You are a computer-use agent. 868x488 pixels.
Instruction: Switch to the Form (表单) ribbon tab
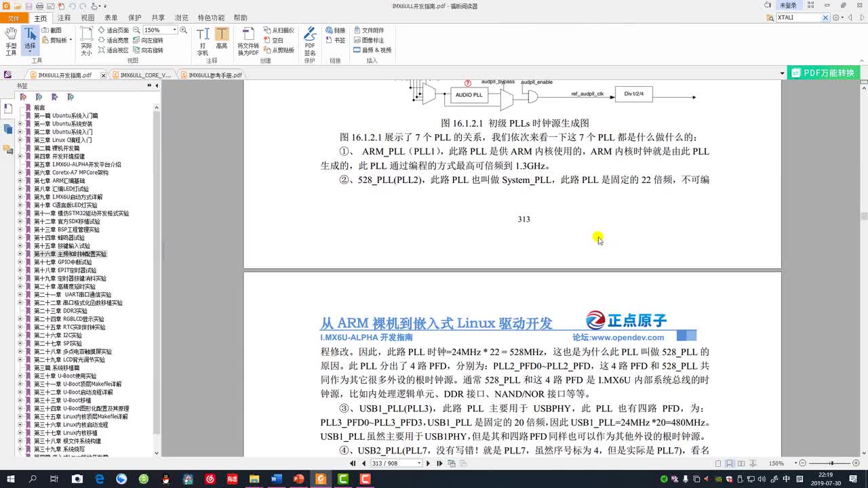pyautogui.click(x=111, y=18)
